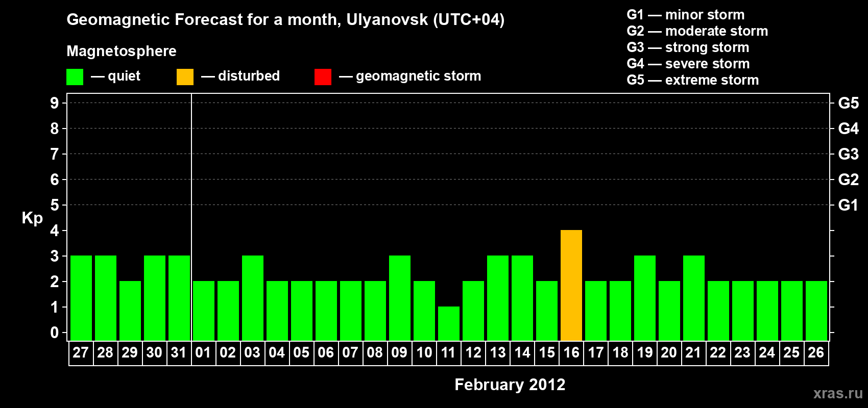The image size is (868, 408).
Task: Click the chart title Geomagnetic Forecast
Action: pos(285,20)
